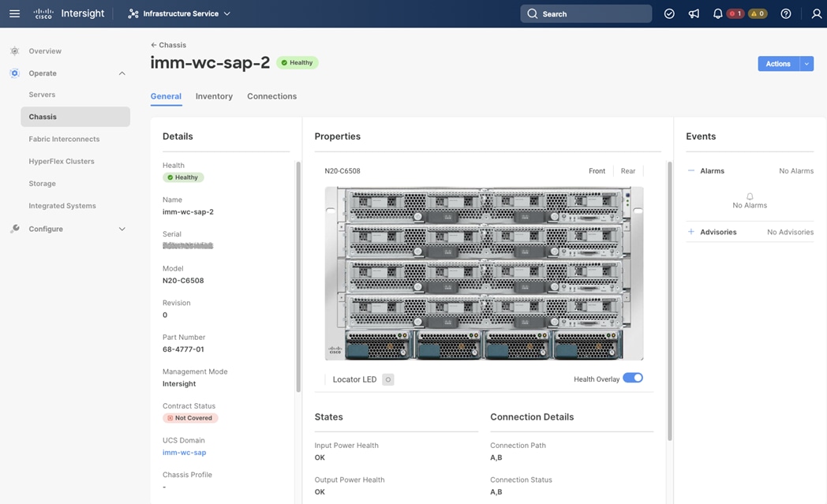Click the chassis front image
This screenshot has height=504, width=827.
pos(485,273)
